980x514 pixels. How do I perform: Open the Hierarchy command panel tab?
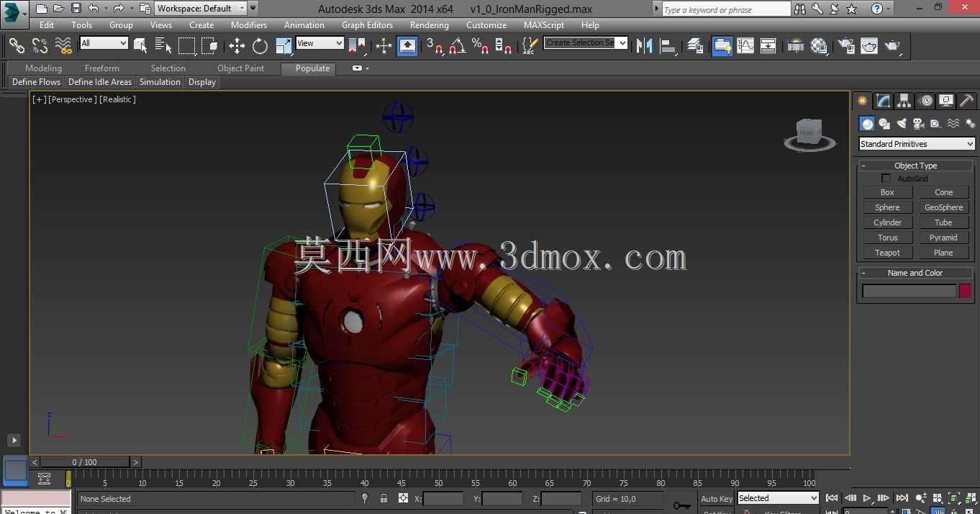click(904, 101)
